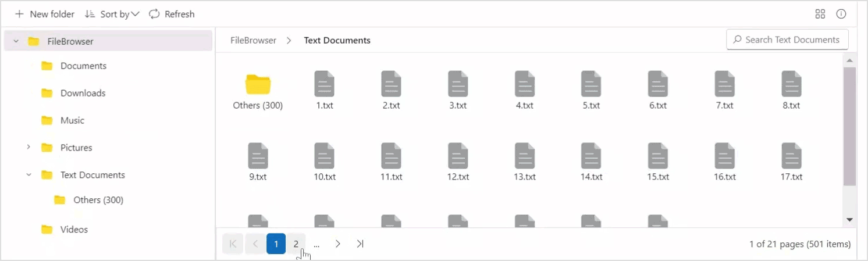Click Text Documents breadcrumb label
The image size is (868, 261).
point(337,40)
